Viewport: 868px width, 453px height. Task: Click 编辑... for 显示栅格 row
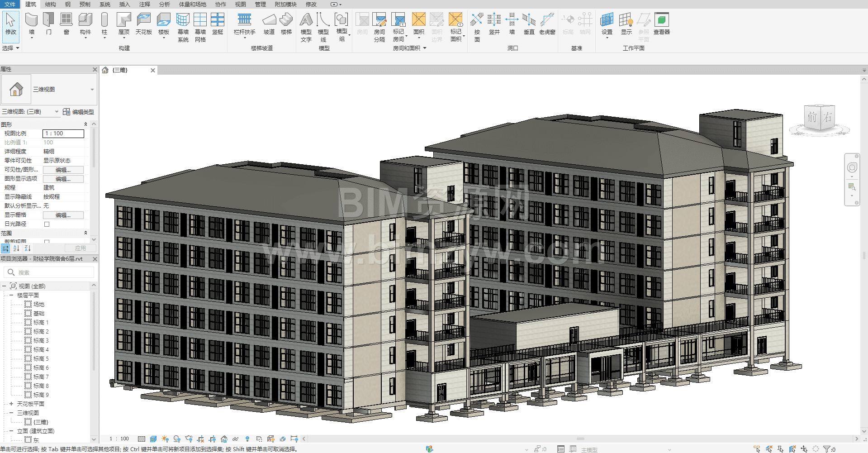[63, 215]
